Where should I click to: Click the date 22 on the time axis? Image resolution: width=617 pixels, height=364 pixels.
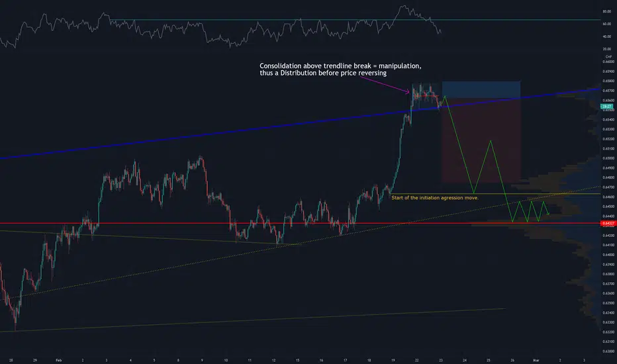pyautogui.click(x=416, y=360)
